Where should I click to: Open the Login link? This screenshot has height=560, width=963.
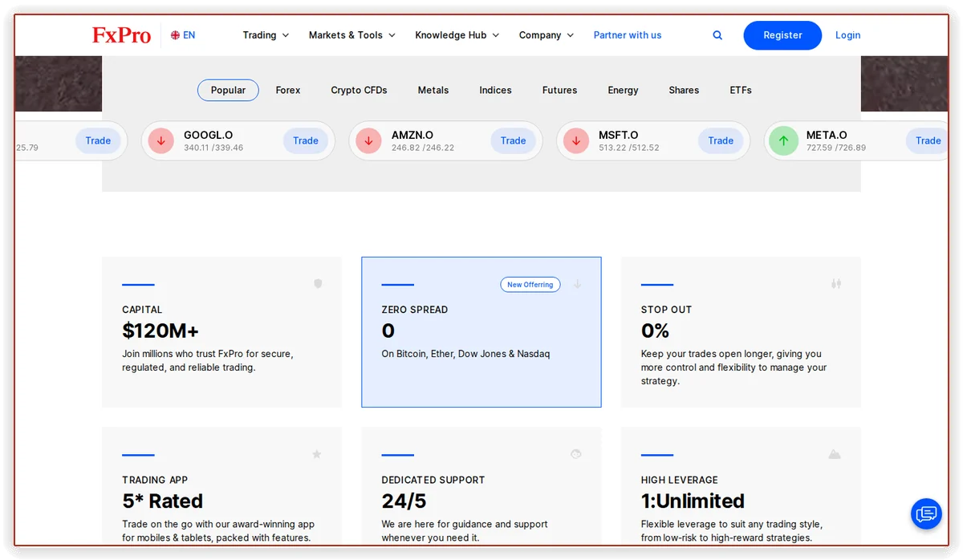pyautogui.click(x=847, y=35)
